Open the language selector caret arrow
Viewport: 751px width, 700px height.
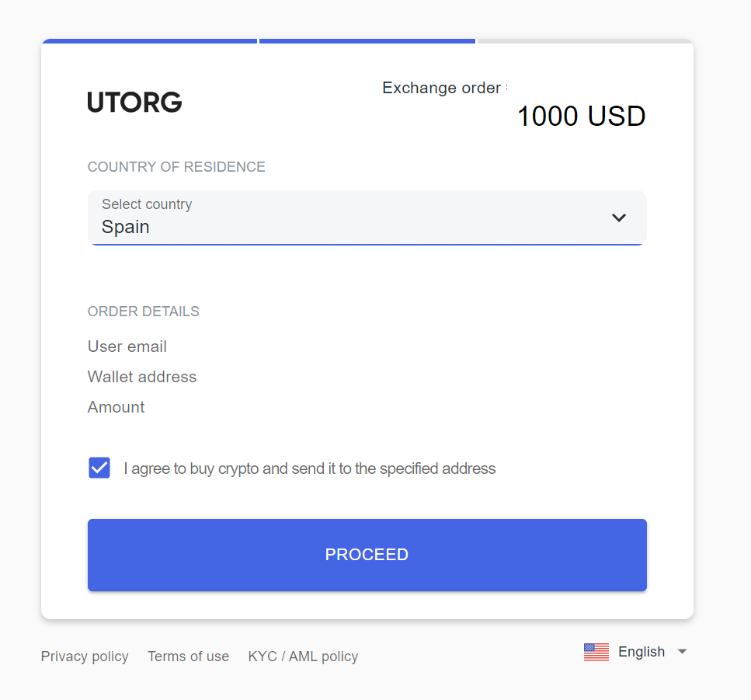tap(682, 652)
